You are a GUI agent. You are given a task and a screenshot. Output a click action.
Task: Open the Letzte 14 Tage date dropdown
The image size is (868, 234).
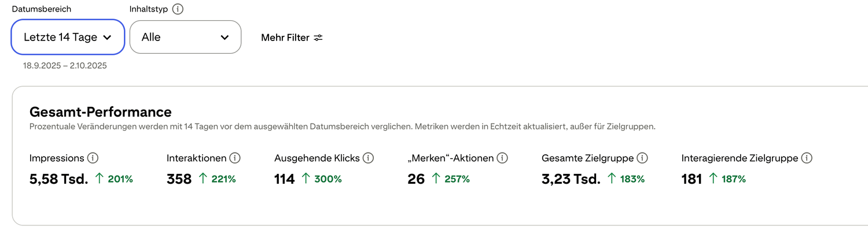[x=68, y=38]
